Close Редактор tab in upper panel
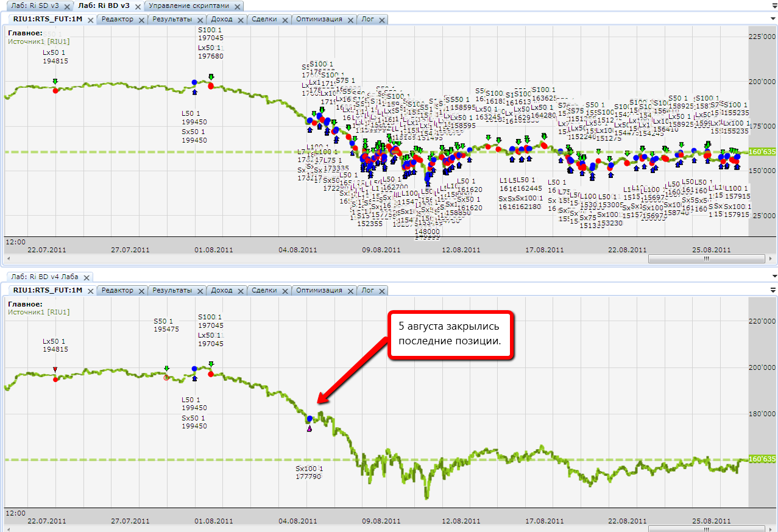 [141, 20]
